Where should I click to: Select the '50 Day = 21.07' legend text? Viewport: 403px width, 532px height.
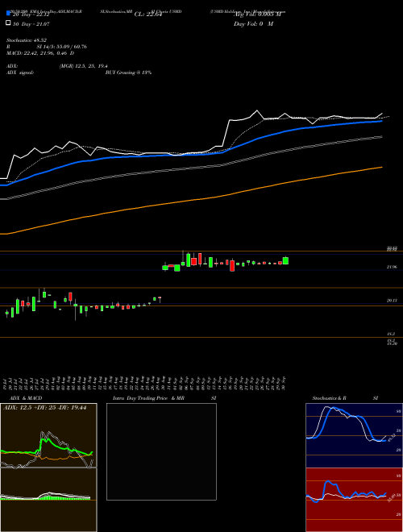(x=31, y=24)
